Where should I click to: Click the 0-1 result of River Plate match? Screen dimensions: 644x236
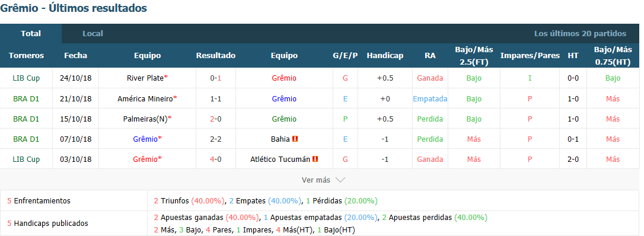(216, 78)
